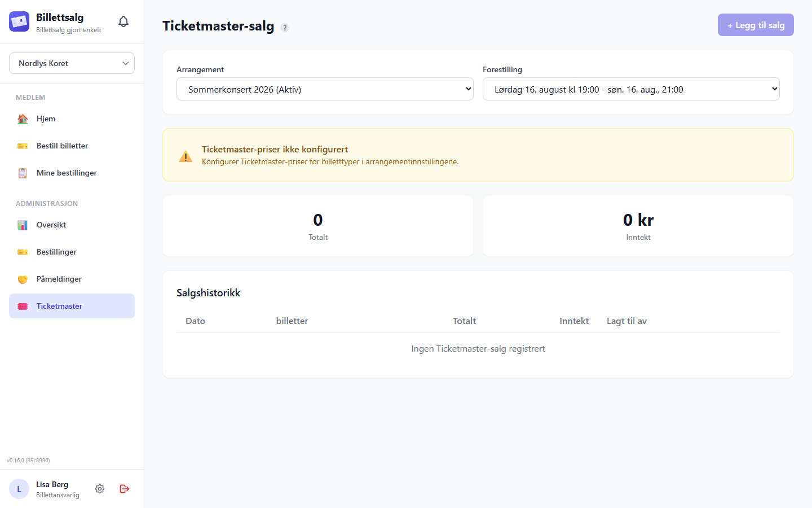Open Mine bestillinger menu item

tap(72, 173)
